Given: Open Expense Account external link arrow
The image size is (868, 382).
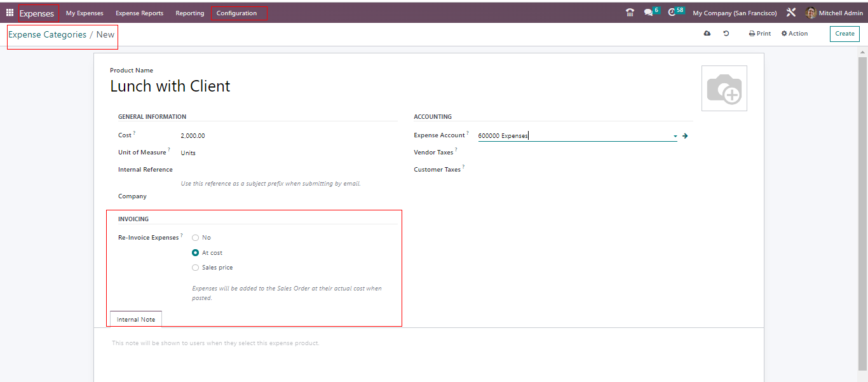Looking at the screenshot, I should coord(685,136).
